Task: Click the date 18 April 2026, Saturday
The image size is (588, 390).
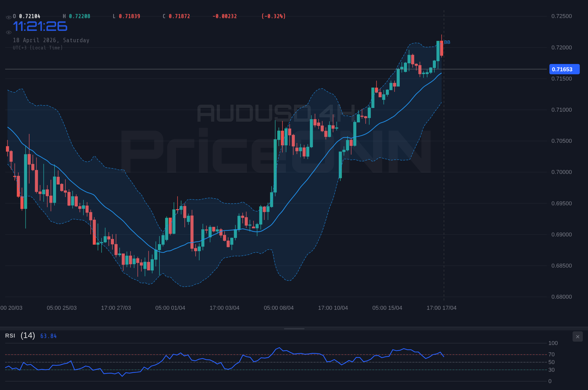Action: point(51,40)
